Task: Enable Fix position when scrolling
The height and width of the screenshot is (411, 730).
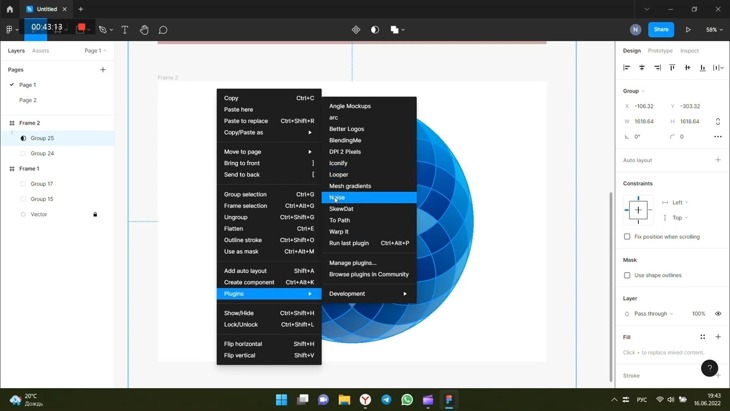Action: pyautogui.click(x=627, y=237)
